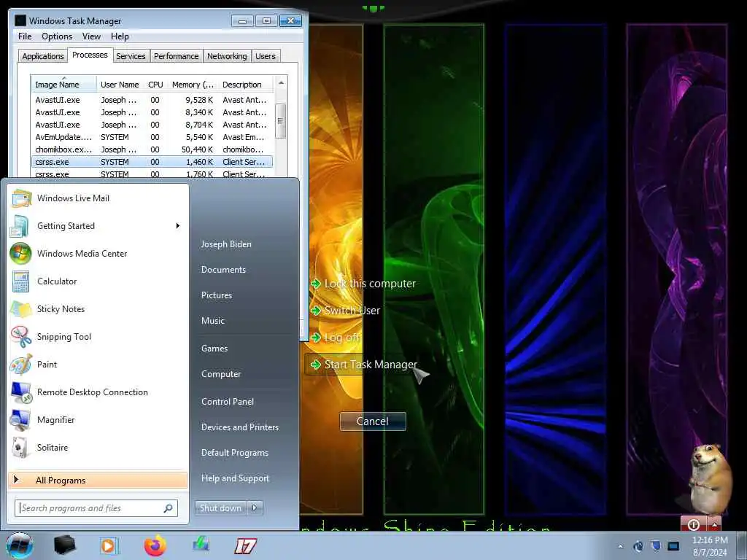This screenshot has width=747, height=560.
Task: Click the red power button icon
Action: click(x=694, y=524)
